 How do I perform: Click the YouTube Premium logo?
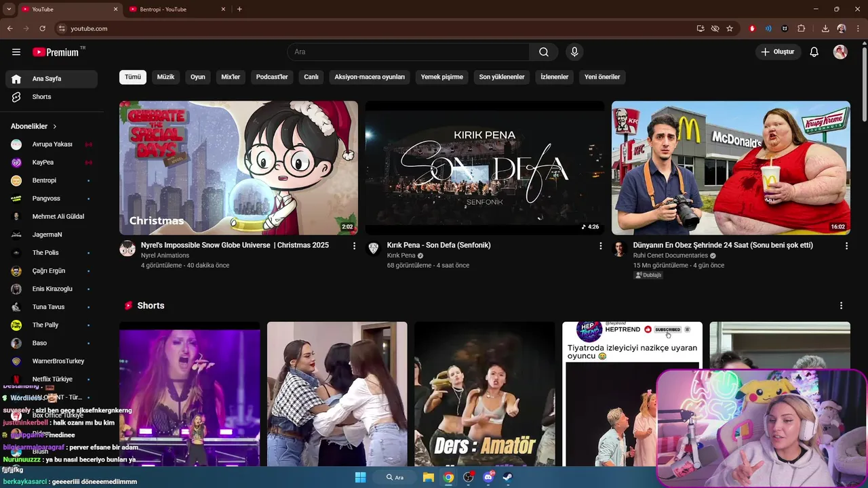coord(56,52)
